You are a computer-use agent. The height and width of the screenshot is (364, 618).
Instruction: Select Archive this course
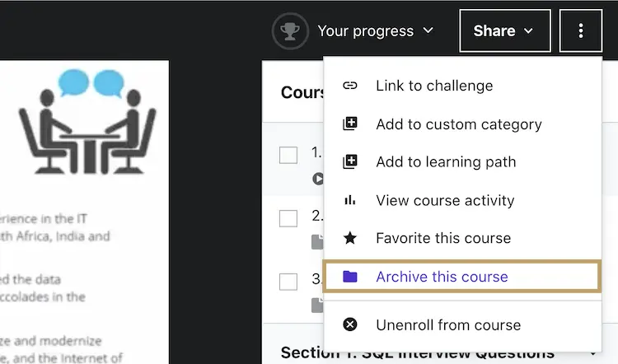click(x=442, y=277)
